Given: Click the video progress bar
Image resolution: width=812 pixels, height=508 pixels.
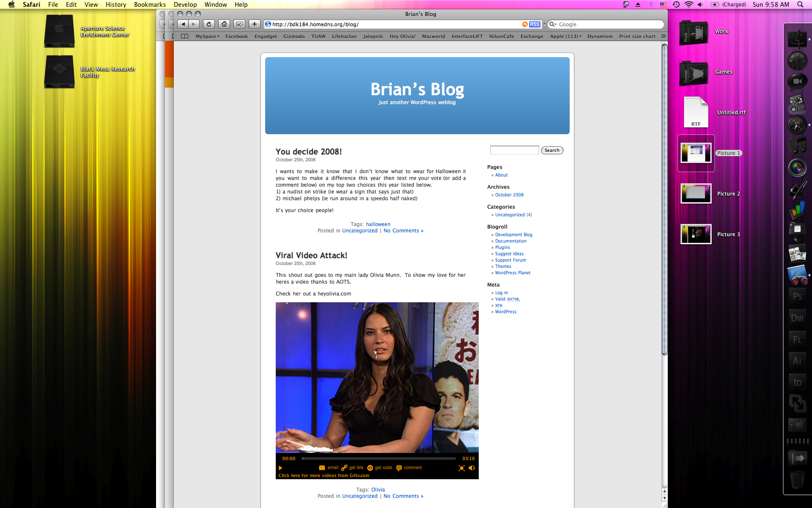Looking at the screenshot, I should pos(379,458).
